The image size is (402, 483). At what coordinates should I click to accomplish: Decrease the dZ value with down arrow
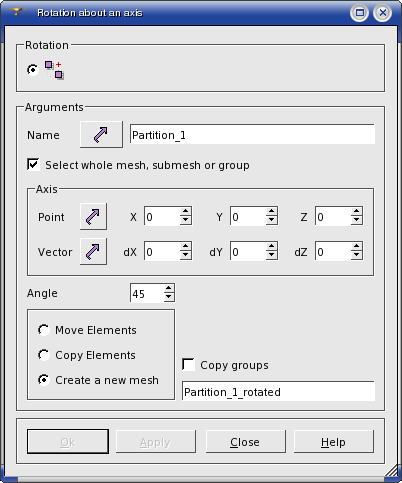point(357,255)
